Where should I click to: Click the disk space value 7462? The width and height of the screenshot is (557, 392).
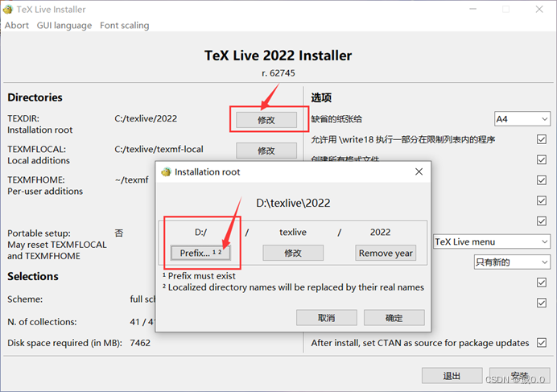coord(140,343)
